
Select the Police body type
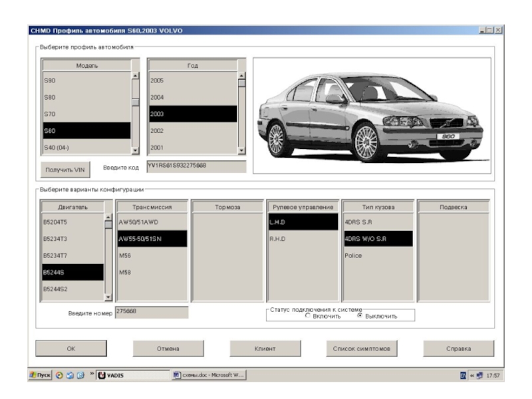378,255
